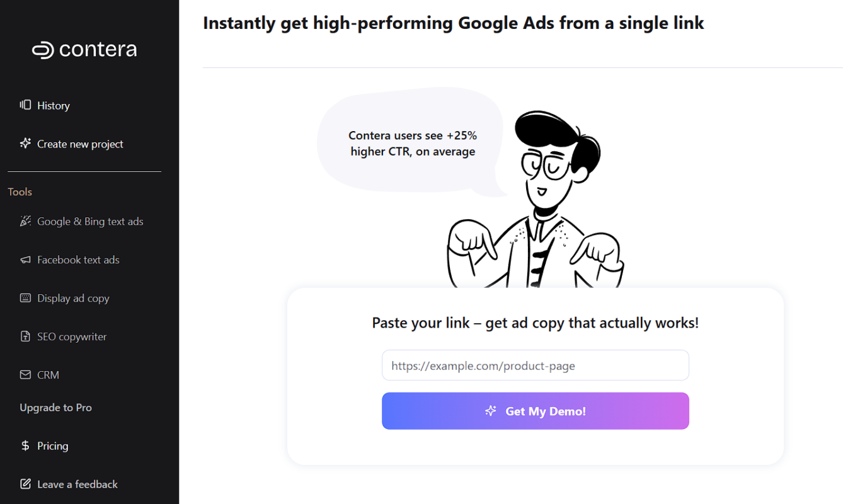Click the Google & Bing text ads icon
The width and height of the screenshot is (843, 504).
[x=25, y=221]
